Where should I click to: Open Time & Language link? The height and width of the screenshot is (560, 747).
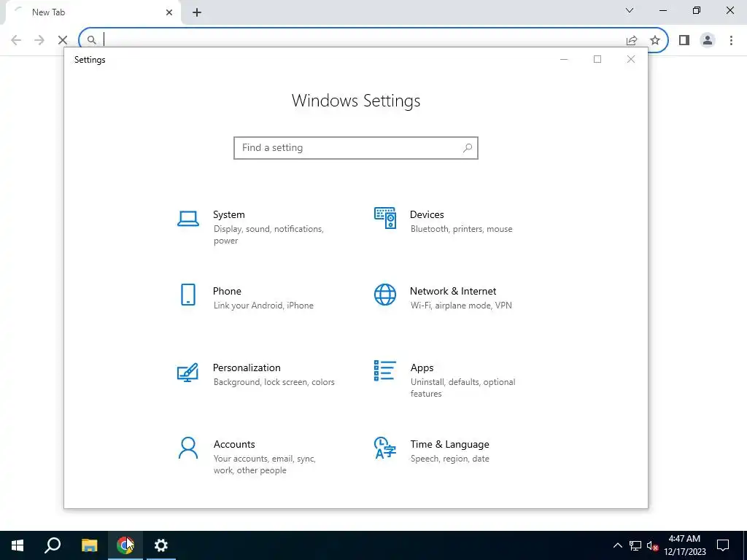pyautogui.click(x=449, y=445)
